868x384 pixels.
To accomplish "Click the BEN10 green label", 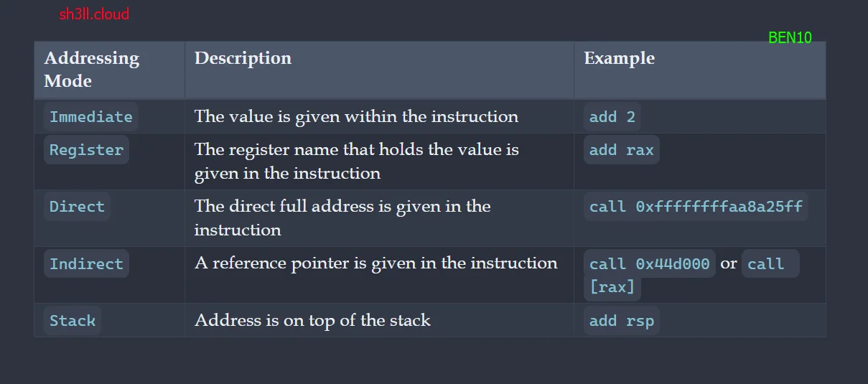I will tap(790, 38).
